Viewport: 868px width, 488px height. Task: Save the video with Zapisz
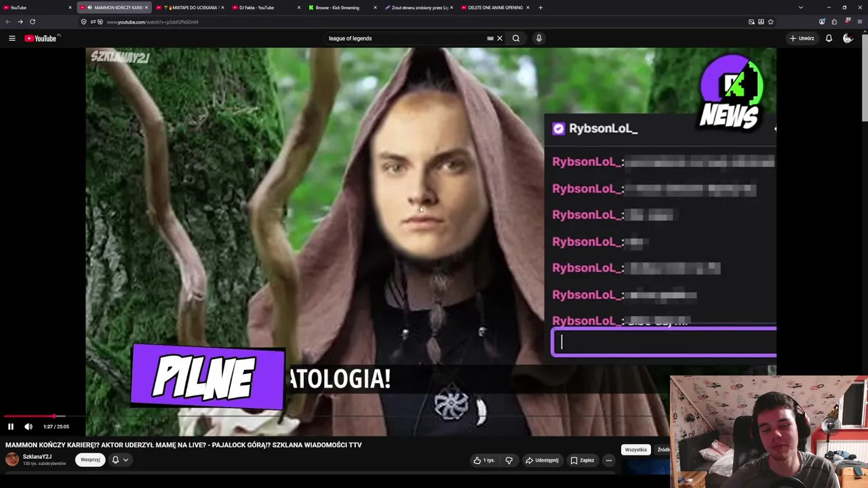tap(583, 460)
